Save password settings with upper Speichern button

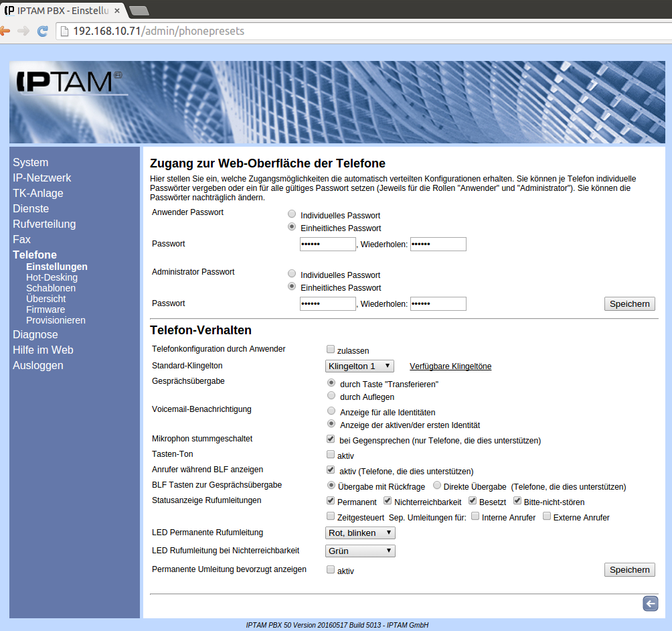pyautogui.click(x=629, y=304)
